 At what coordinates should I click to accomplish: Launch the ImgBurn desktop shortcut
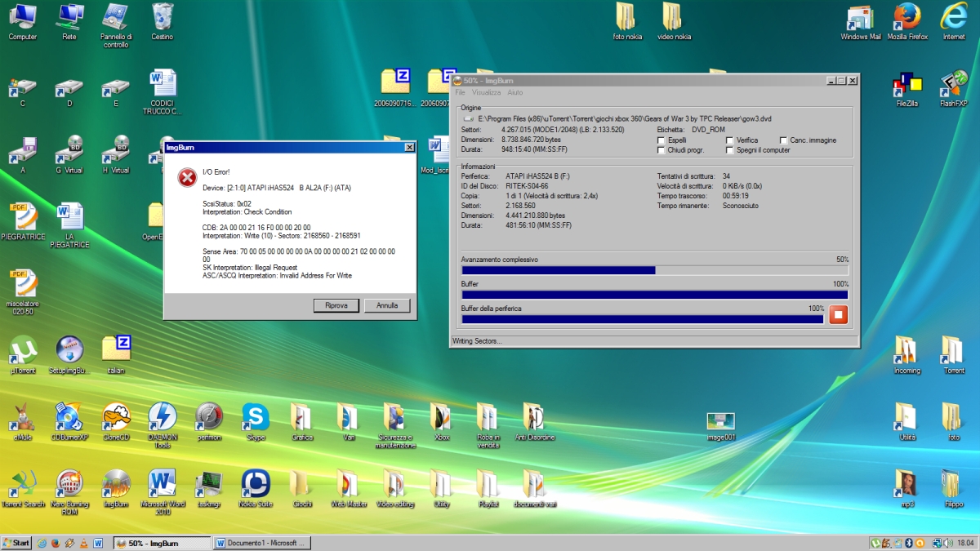pyautogui.click(x=116, y=488)
